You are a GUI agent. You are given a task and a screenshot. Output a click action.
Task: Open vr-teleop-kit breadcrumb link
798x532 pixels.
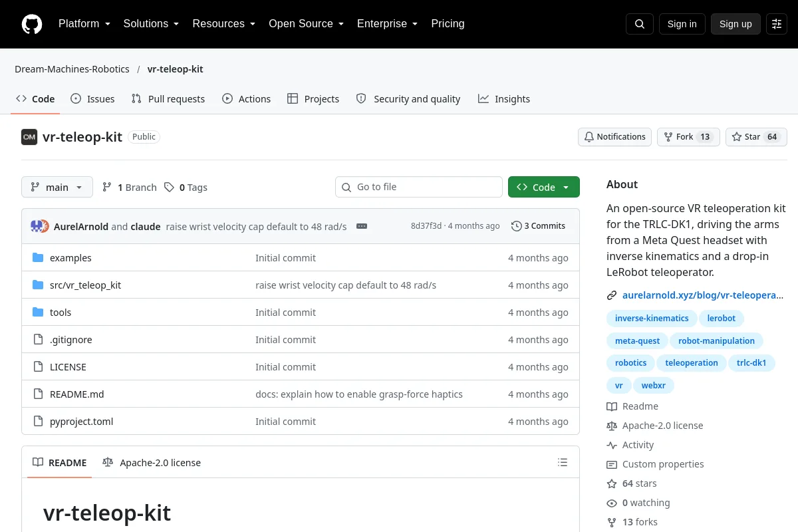tap(176, 69)
